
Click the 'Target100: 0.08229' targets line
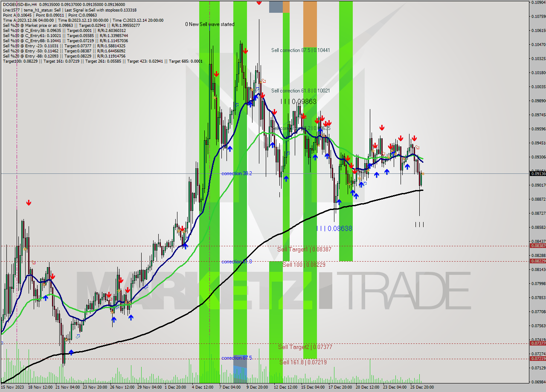[102, 61]
